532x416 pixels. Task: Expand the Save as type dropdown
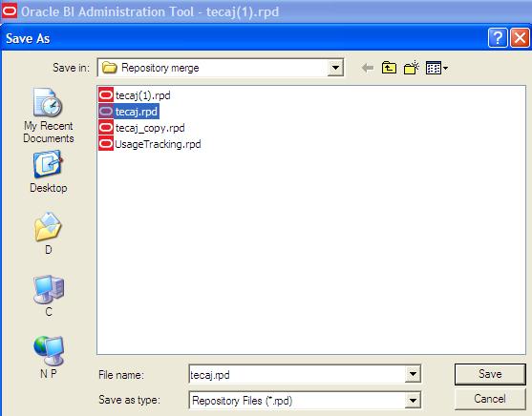413,401
